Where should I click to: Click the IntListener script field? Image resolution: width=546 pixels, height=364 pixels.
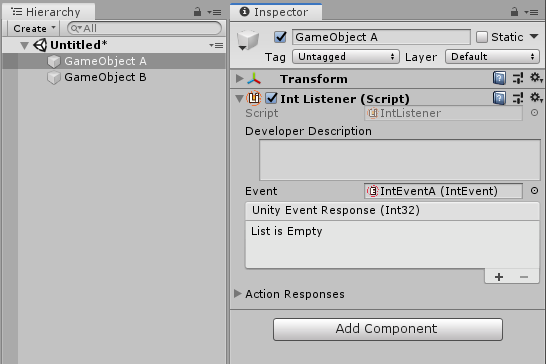tap(443, 113)
